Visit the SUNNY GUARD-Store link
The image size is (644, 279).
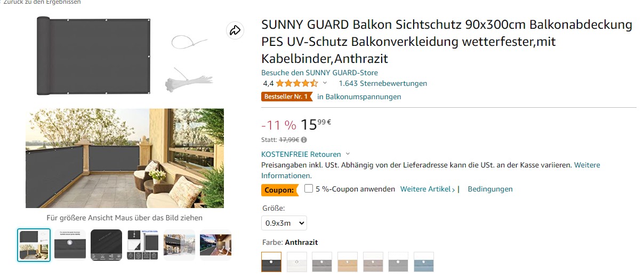pos(319,73)
